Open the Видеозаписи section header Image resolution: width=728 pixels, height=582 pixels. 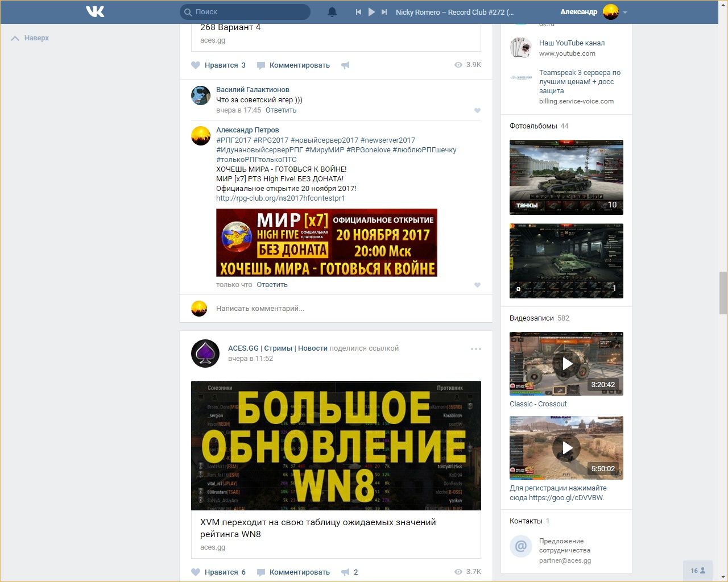tap(532, 318)
